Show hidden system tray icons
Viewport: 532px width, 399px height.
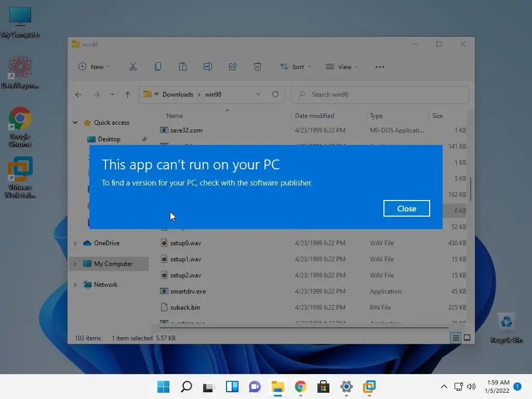[x=444, y=387]
